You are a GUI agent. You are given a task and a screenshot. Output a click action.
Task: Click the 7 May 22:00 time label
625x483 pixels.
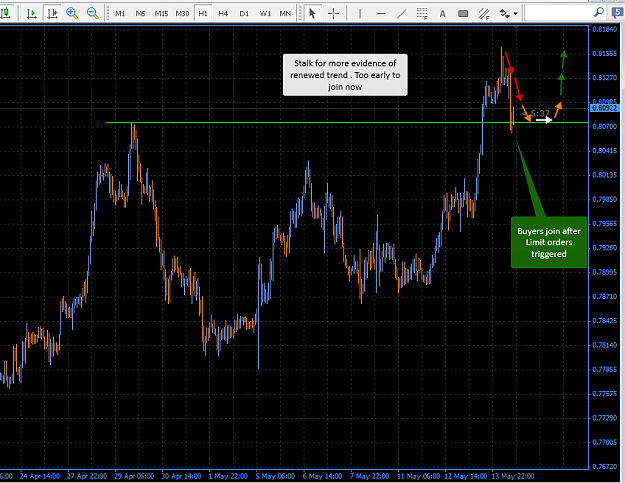coord(369,476)
